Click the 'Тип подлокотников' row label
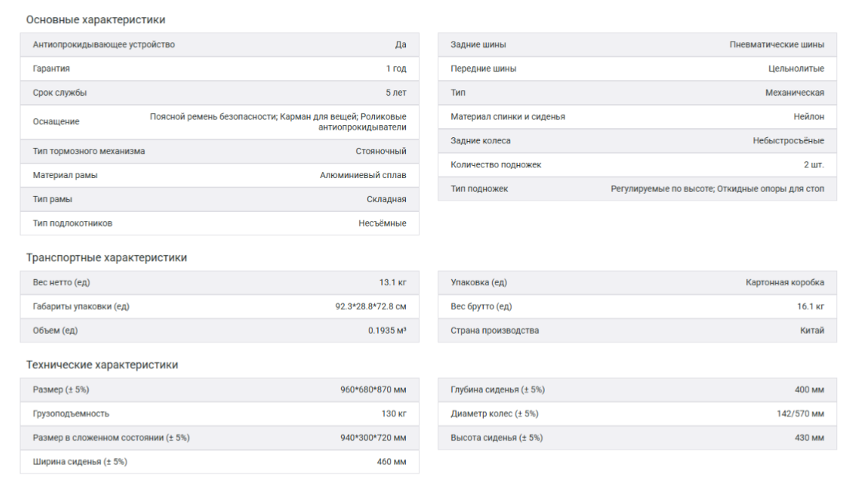Viewport: 868px width, 482px height. pyautogui.click(x=73, y=224)
